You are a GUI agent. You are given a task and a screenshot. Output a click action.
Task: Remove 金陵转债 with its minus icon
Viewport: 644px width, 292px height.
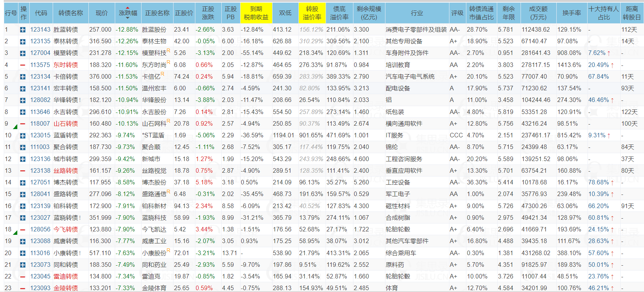(23, 288)
